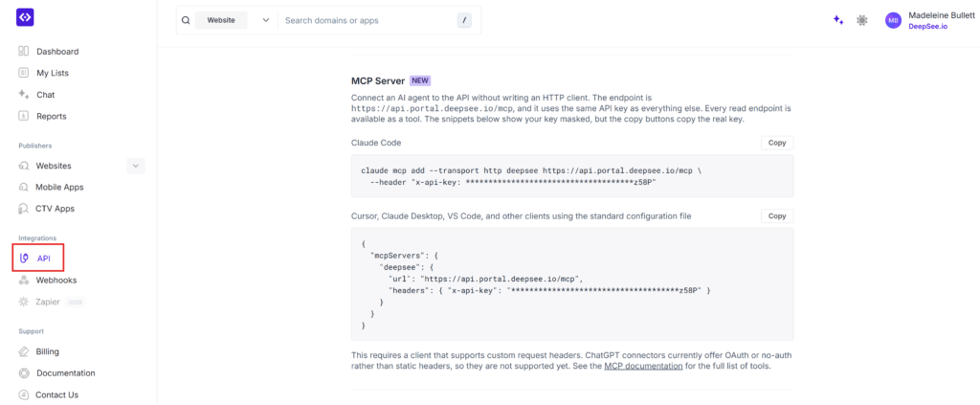Viewport: 980px width, 405px height.
Task: Open the MB user avatar menu
Action: 893,20
